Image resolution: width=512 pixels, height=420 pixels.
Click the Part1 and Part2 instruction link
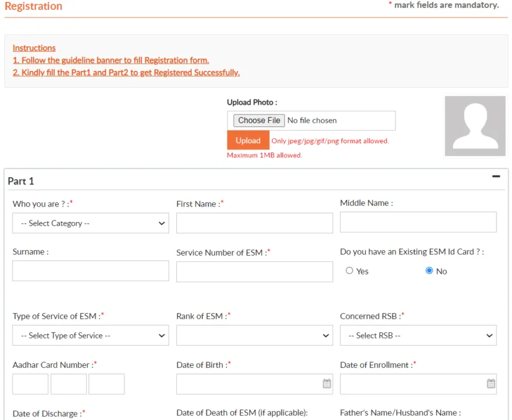(126, 73)
